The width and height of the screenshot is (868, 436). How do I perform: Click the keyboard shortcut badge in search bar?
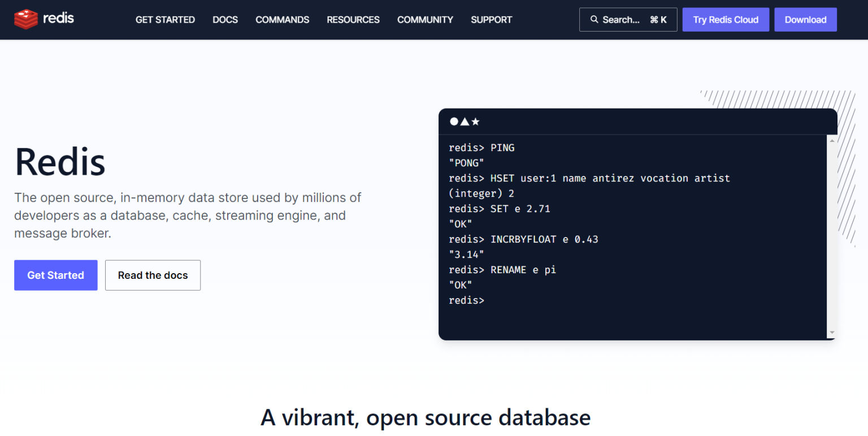[658, 19]
